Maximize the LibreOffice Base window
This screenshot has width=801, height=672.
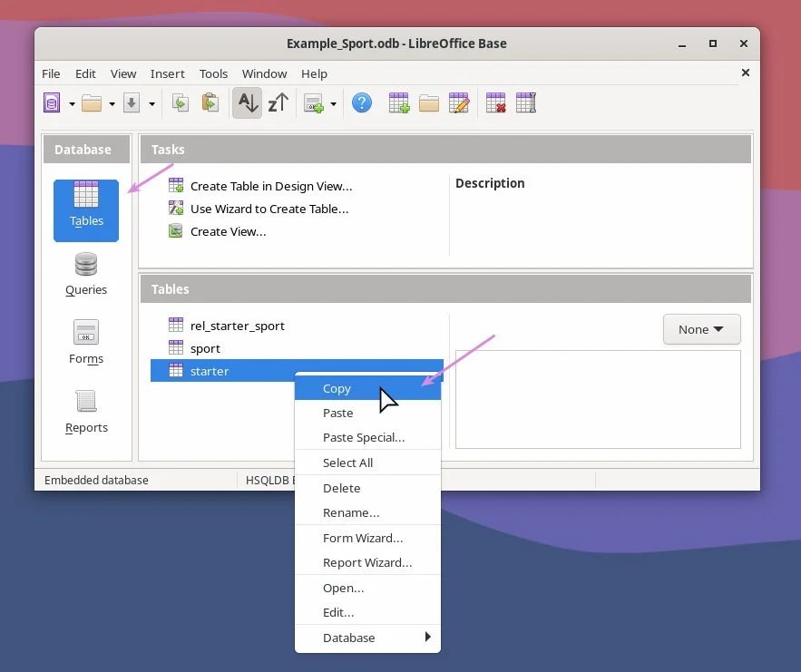[713, 44]
